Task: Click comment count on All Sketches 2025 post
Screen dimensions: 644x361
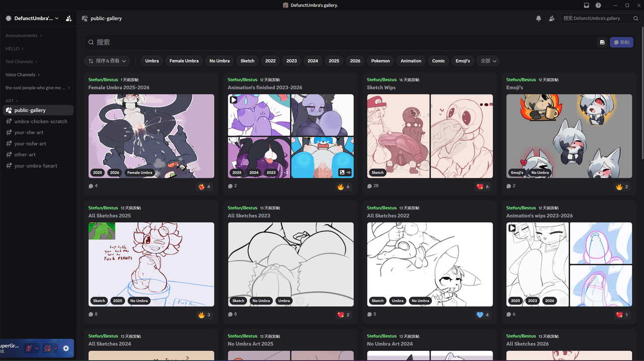Action: coord(93,314)
